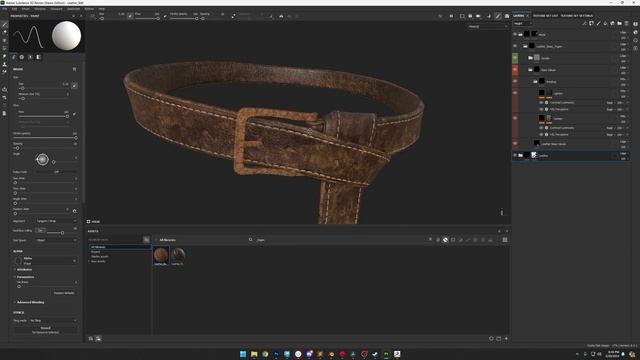This screenshot has width=640, height=360.
Task: Open the Window menu
Action: [x=40, y=9]
